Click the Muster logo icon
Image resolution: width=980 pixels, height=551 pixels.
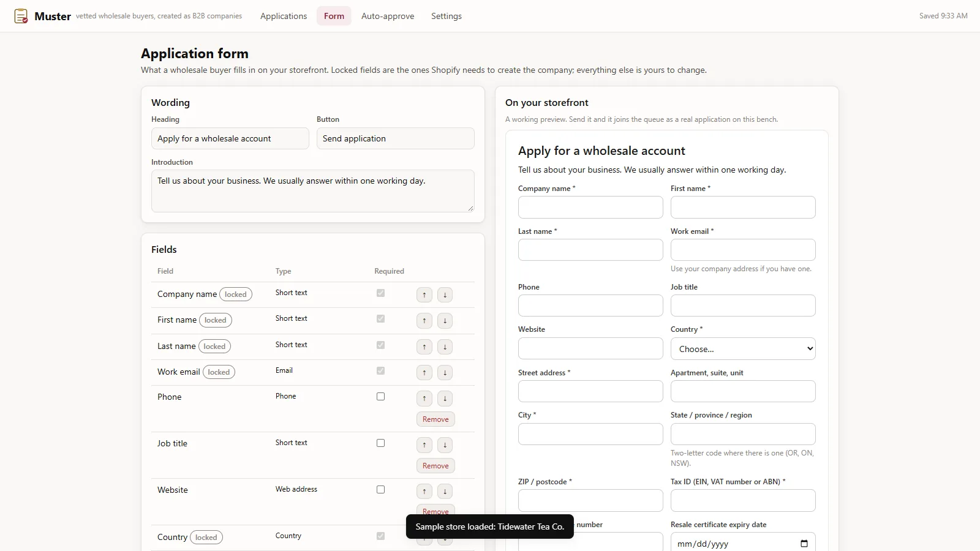pyautogui.click(x=21, y=16)
